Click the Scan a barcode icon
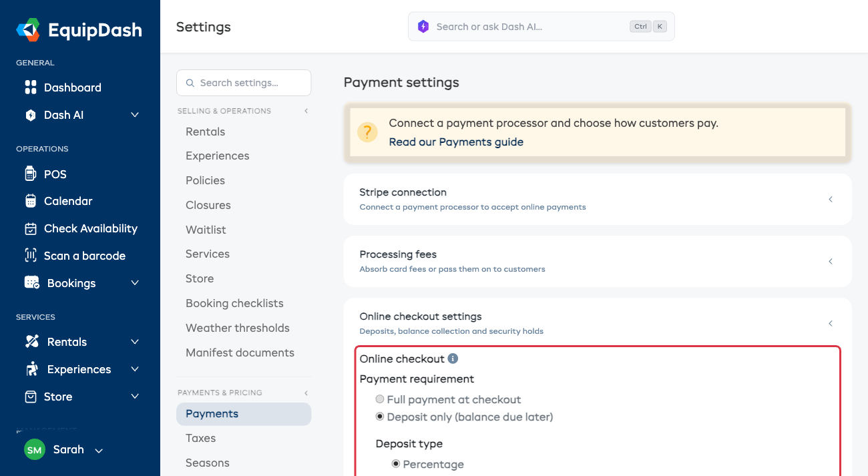Image resolution: width=868 pixels, height=476 pixels. 30,256
